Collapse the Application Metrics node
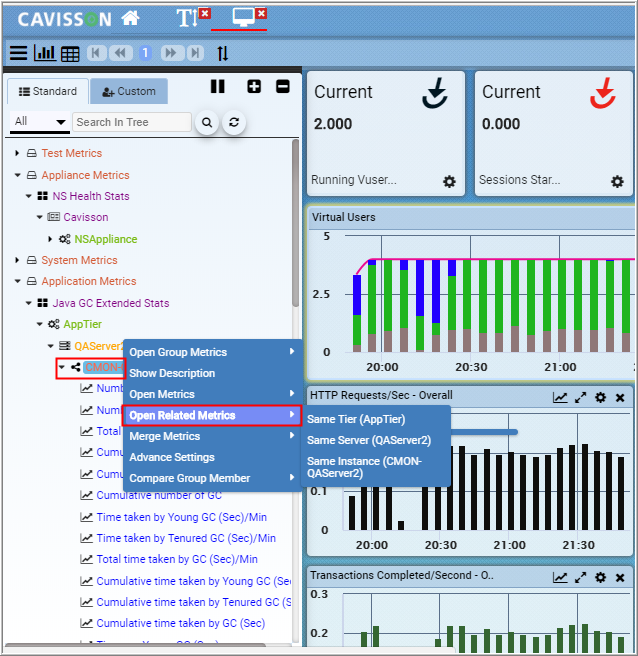Viewport: 638px width, 656px height. click(x=17, y=281)
